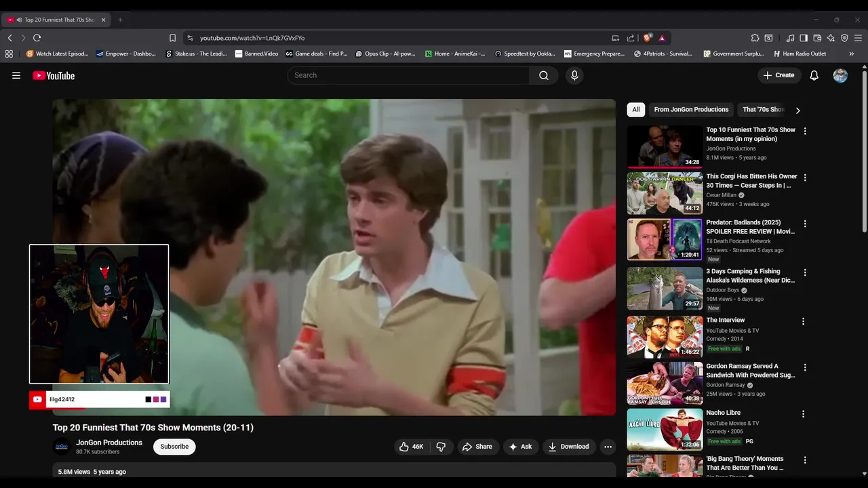The height and width of the screenshot is (488, 868).
Task: Select the All filter chip
Action: [636, 109]
